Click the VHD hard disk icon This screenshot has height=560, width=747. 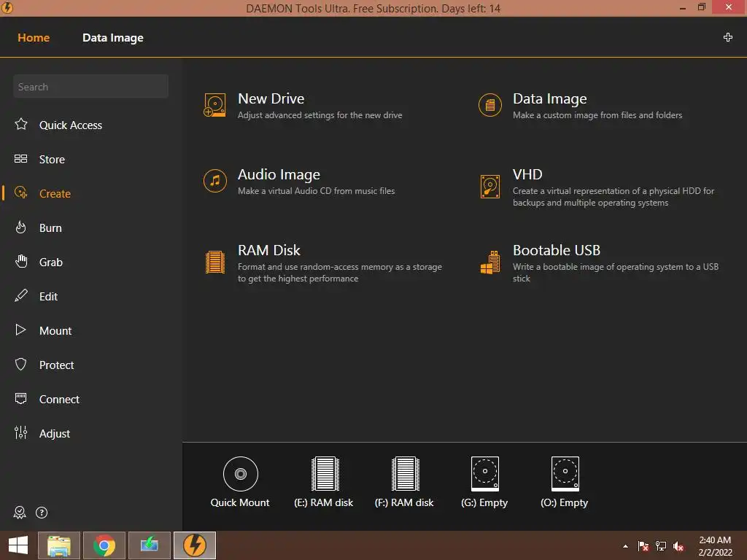489,186
